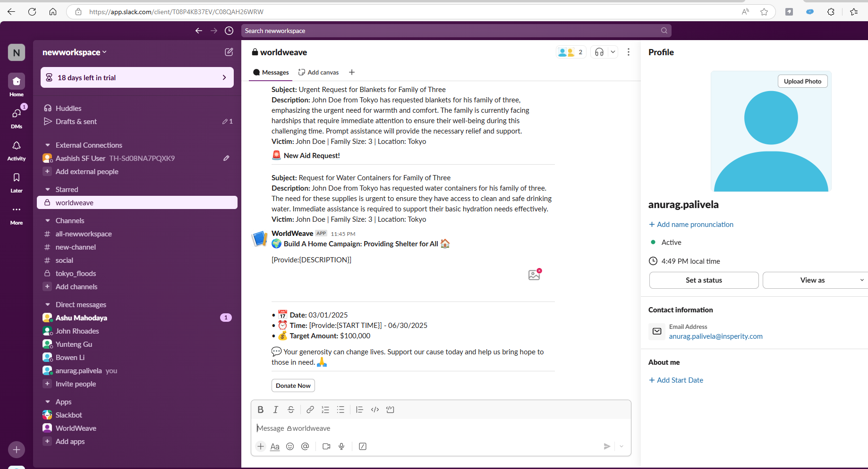Collapse the Direct messages section
Viewport: 868px width, 469px height.
[x=48, y=304]
